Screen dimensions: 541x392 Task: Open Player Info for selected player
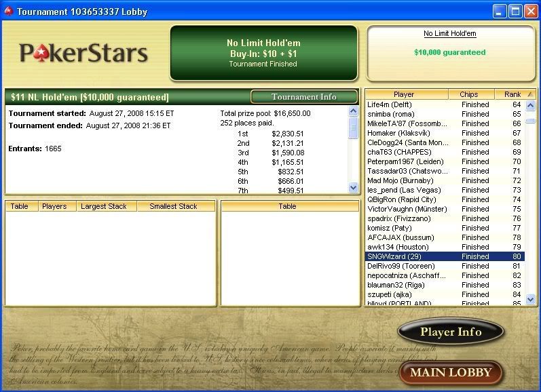pyautogui.click(x=451, y=332)
